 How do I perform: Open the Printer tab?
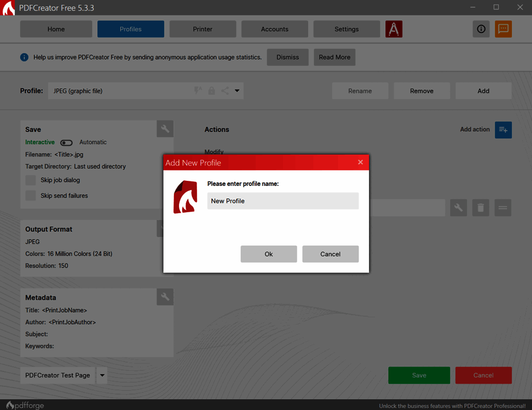tap(203, 29)
